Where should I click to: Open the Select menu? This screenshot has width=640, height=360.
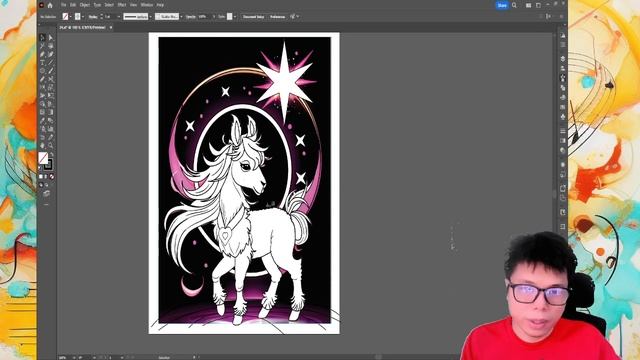click(109, 5)
